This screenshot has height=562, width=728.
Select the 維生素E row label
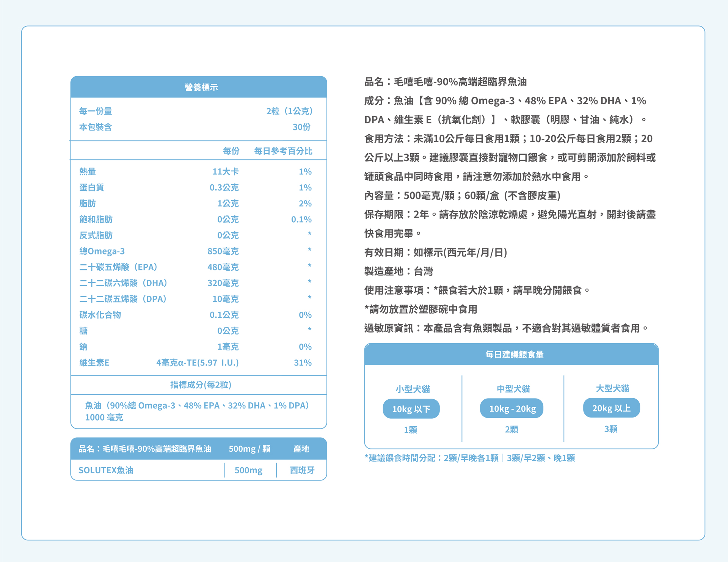[x=94, y=363]
